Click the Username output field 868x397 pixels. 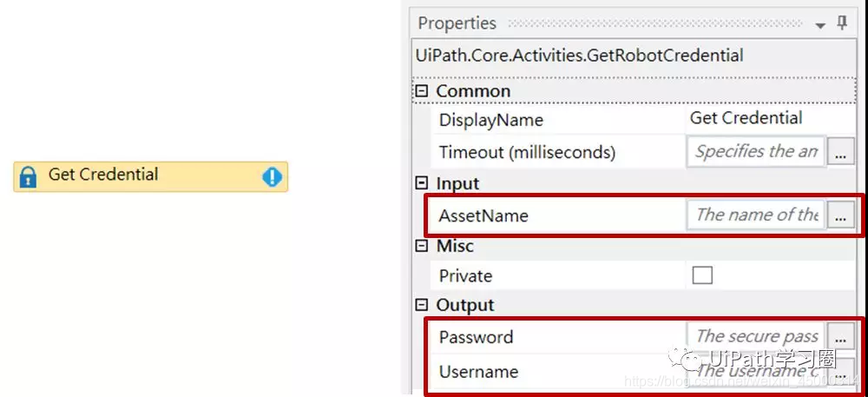pyautogui.click(x=756, y=371)
